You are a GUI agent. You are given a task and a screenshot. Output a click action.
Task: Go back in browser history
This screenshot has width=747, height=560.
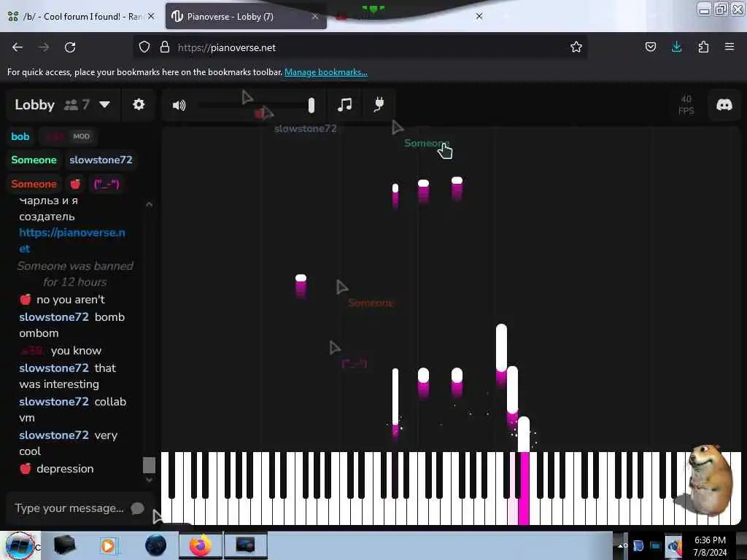[x=18, y=47]
